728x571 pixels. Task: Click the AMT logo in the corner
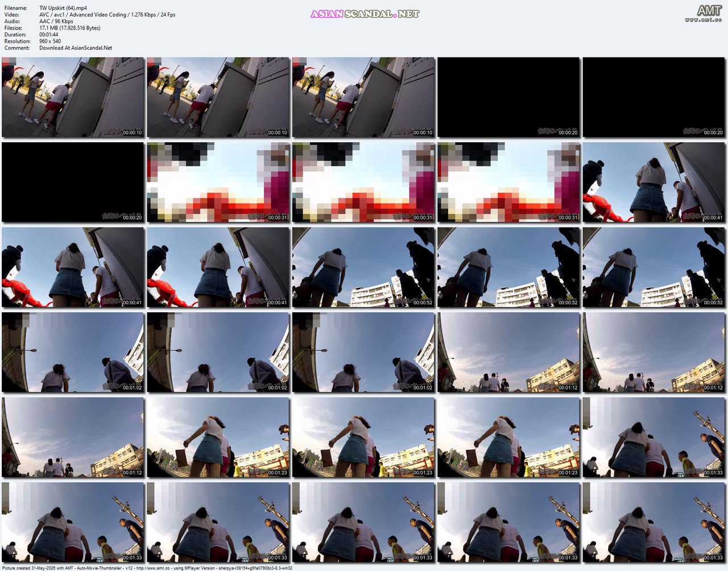tap(709, 10)
